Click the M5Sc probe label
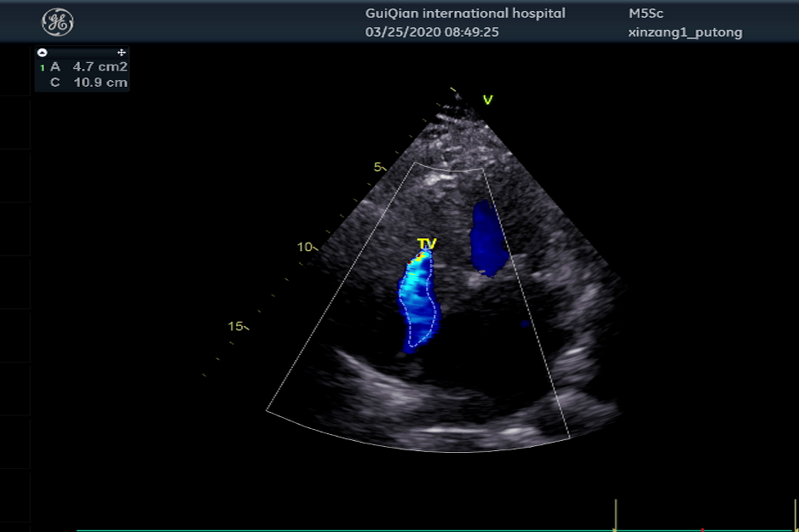799x532 pixels. point(646,14)
